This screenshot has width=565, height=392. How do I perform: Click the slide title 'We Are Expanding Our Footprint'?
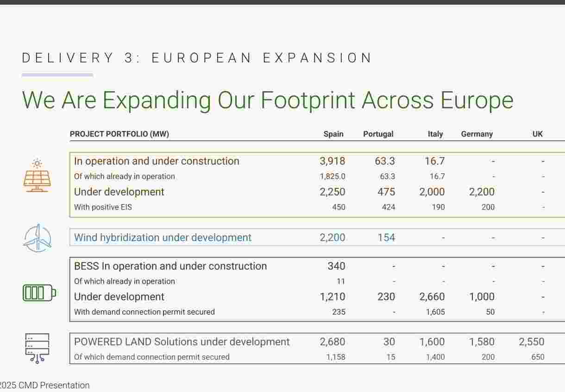click(267, 100)
